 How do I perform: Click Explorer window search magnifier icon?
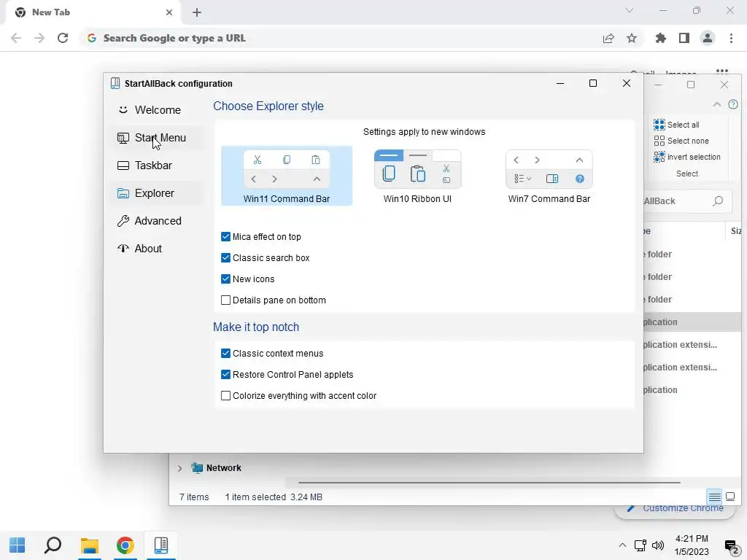click(718, 201)
